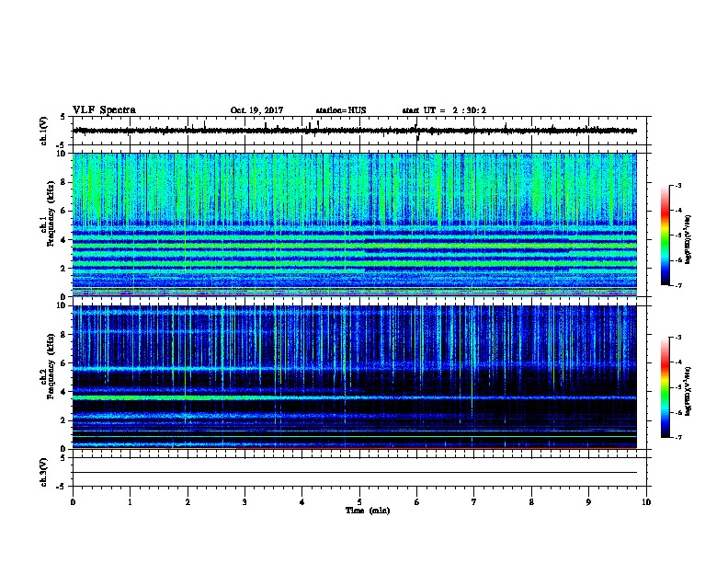Screen dimensions: 728x563
Task: Click the ch.1 "Frequency (kHz)" axis label
Action: click(51, 213)
